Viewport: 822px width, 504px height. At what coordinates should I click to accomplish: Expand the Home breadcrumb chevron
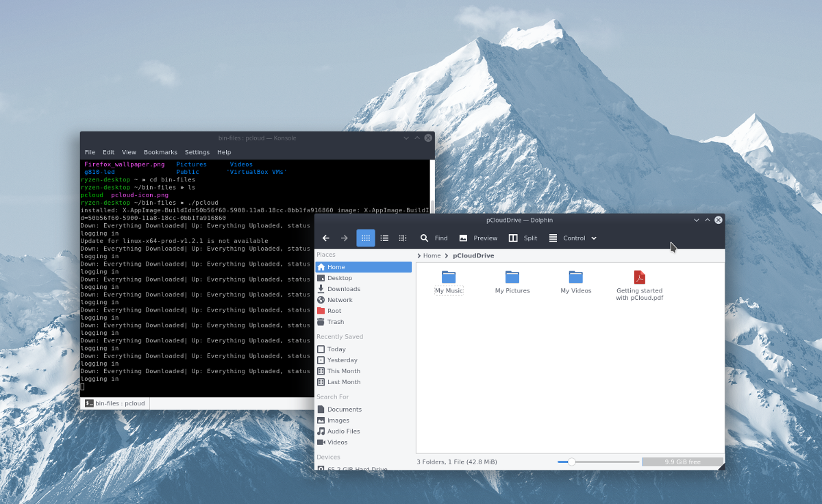point(418,255)
